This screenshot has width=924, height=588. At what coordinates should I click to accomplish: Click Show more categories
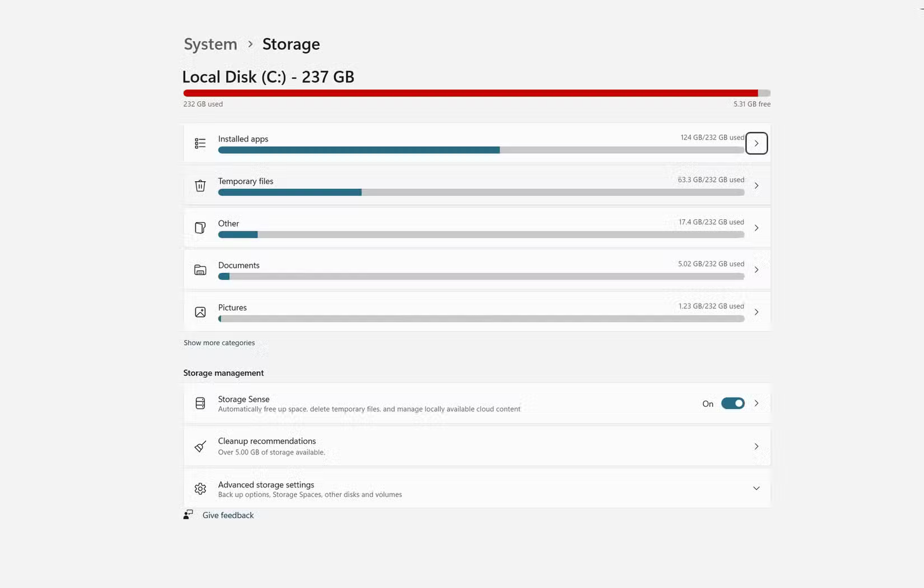coord(219,342)
